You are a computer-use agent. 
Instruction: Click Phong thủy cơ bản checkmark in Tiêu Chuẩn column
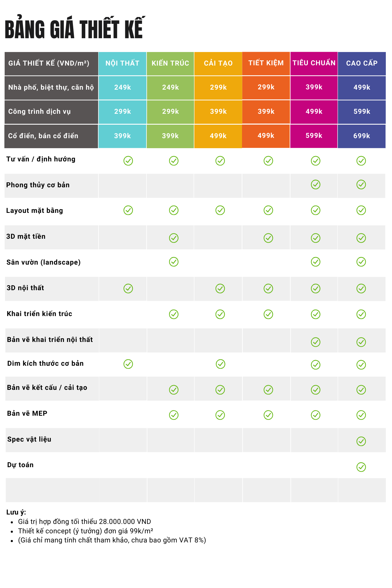(x=316, y=185)
